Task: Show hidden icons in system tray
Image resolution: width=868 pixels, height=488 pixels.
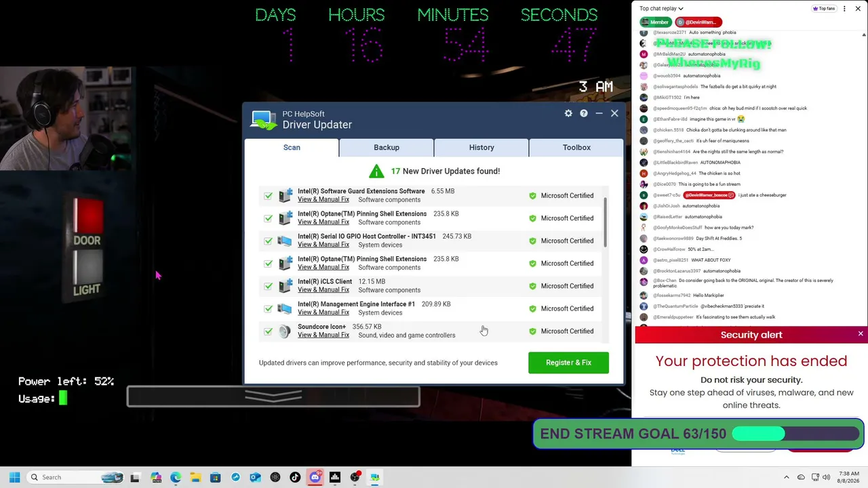Action: coord(787,477)
